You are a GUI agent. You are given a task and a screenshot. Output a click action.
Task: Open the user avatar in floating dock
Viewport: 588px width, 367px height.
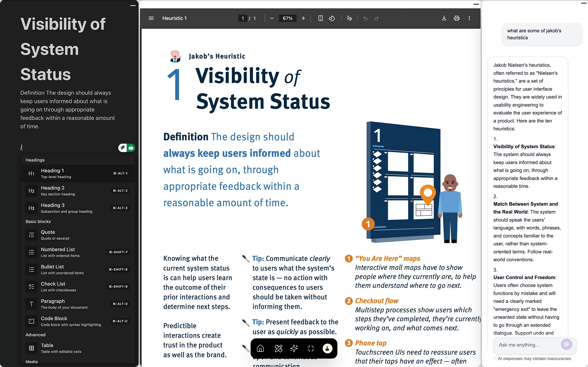pyautogui.click(x=327, y=349)
